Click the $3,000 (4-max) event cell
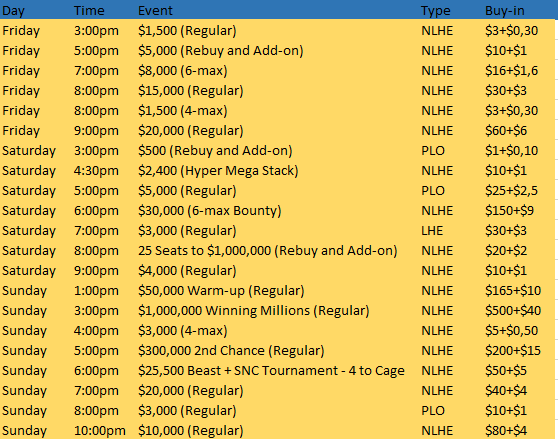Screen dimensions: 558x439 [183, 330]
